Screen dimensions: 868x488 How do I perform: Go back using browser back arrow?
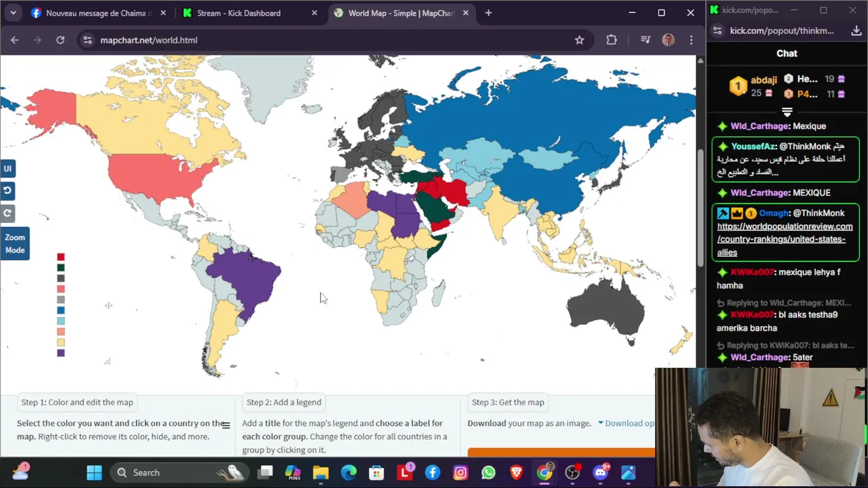pos(15,40)
